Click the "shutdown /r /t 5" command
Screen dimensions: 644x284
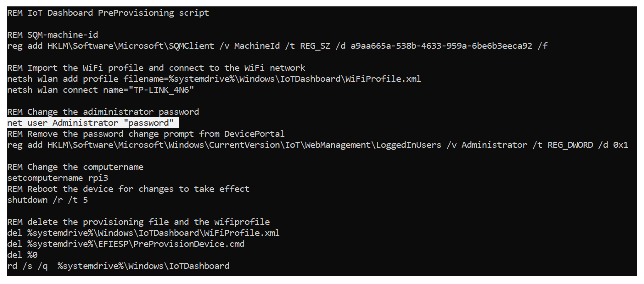click(x=47, y=200)
